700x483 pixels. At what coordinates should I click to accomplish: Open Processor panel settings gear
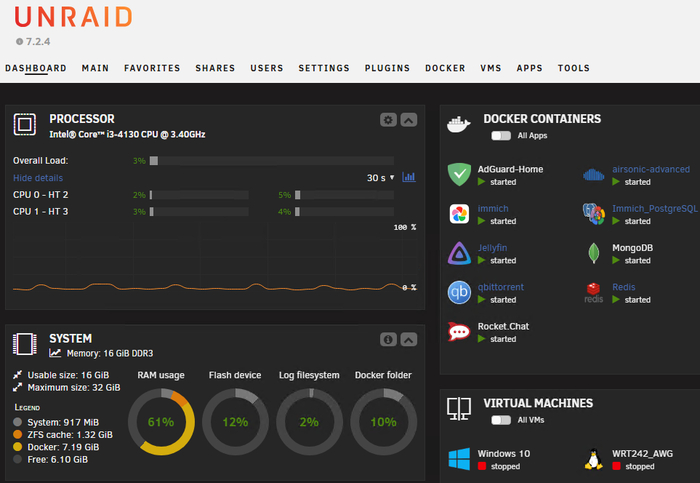click(388, 120)
